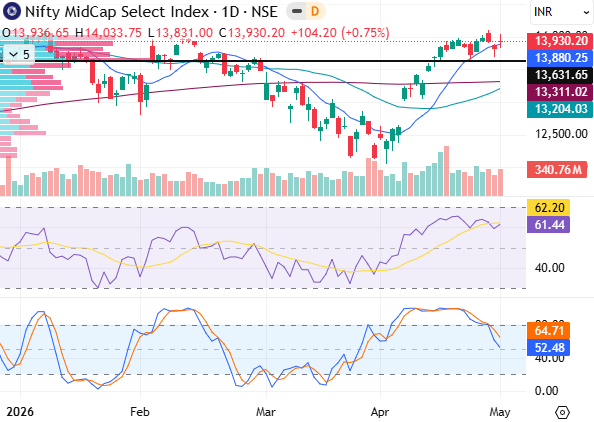Expand the collapsed indicators legend showing 5

[19, 55]
